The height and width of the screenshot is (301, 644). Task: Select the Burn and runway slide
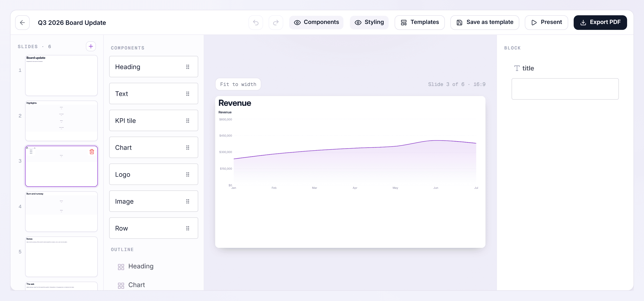[x=61, y=211]
